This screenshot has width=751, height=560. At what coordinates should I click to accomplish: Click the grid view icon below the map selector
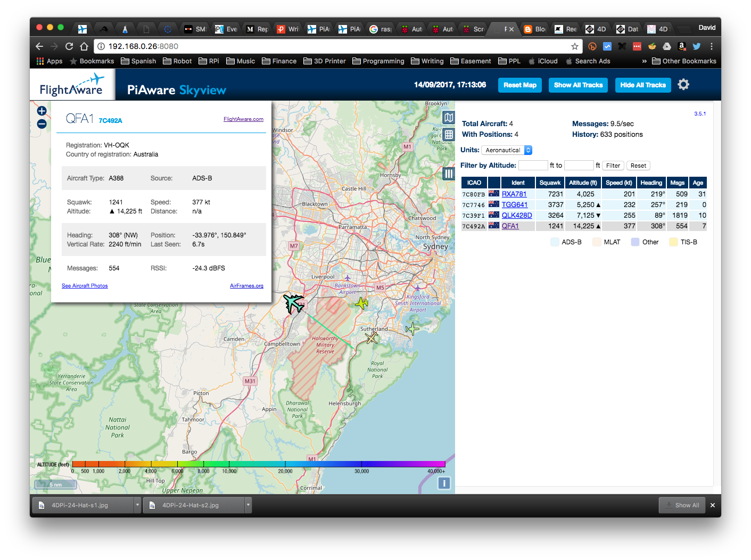click(x=448, y=134)
